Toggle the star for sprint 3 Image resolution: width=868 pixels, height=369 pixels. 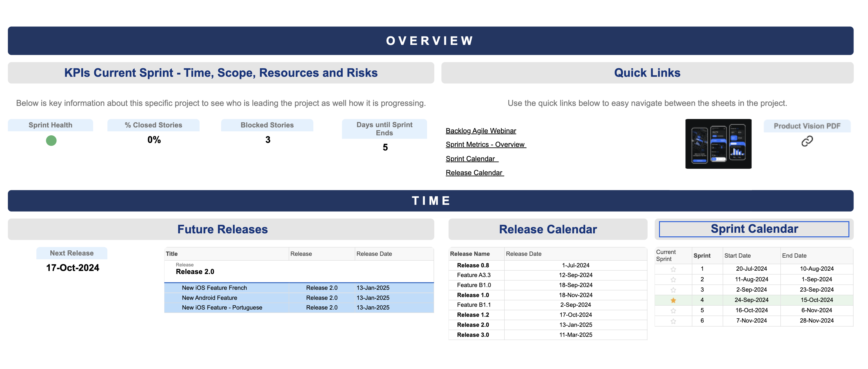coord(673,290)
